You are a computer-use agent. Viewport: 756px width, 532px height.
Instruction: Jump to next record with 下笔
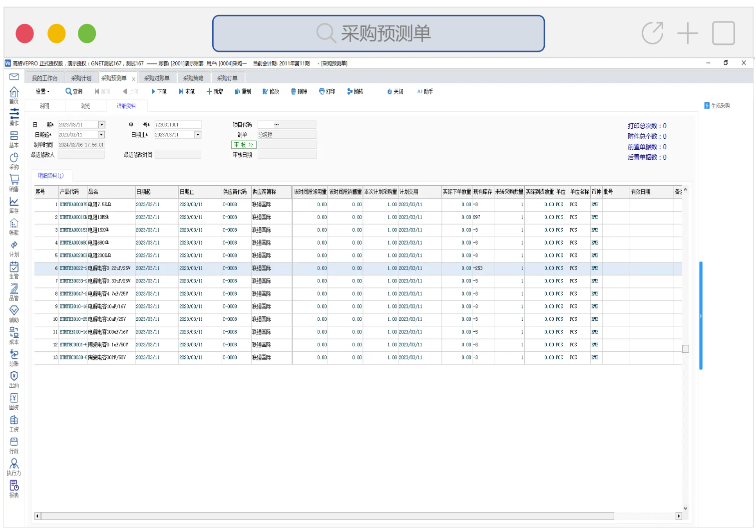[x=159, y=91]
